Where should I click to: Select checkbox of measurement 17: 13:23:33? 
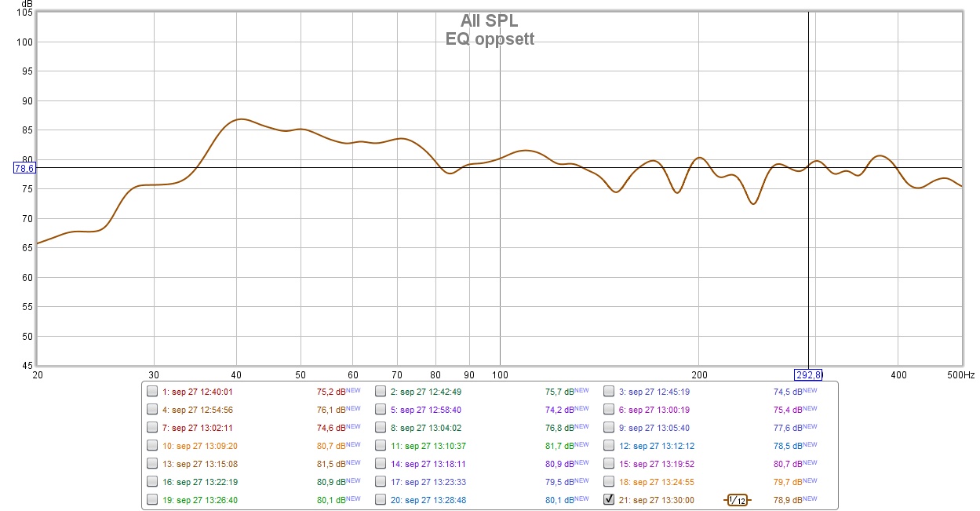381,481
